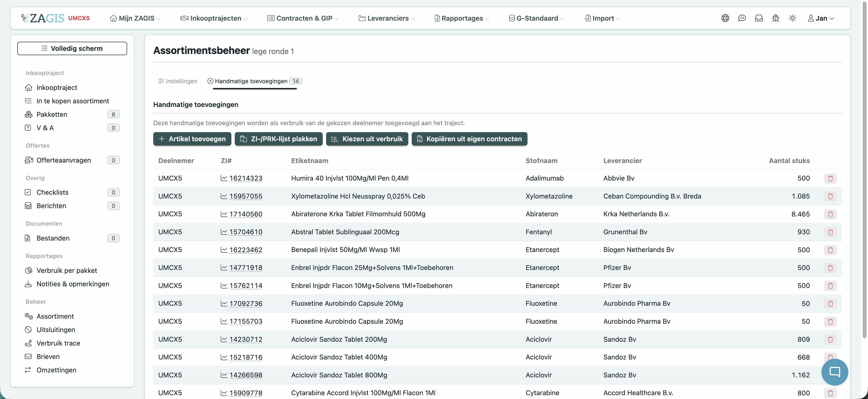Switch to the Instellingen tab
Viewport: 868px width, 399px height.
[178, 81]
